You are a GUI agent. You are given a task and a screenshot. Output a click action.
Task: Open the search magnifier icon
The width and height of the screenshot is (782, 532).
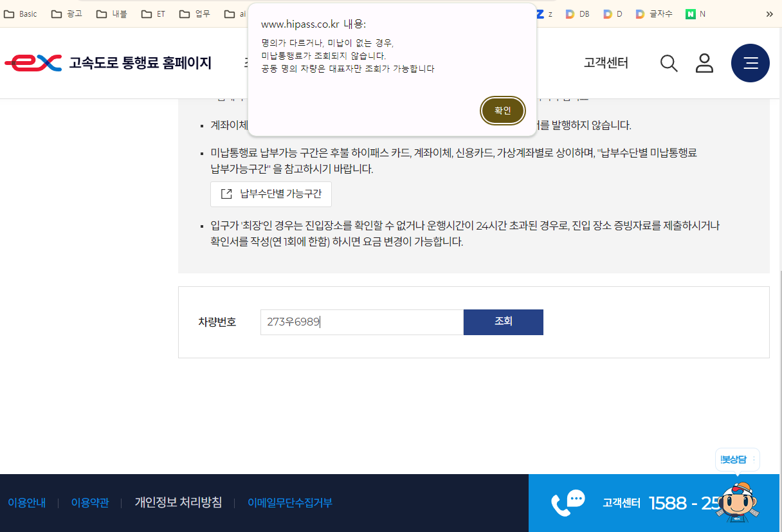[x=669, y=63]
